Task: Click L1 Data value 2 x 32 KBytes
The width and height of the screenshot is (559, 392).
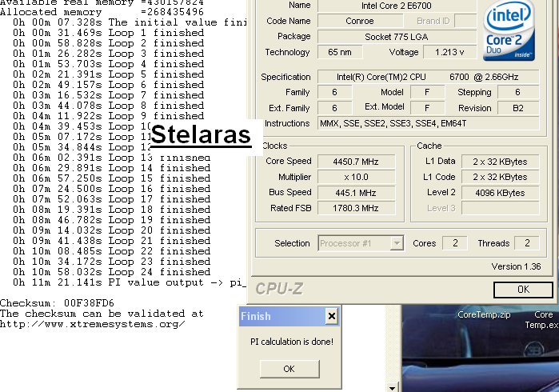Action: pos(500,162)
